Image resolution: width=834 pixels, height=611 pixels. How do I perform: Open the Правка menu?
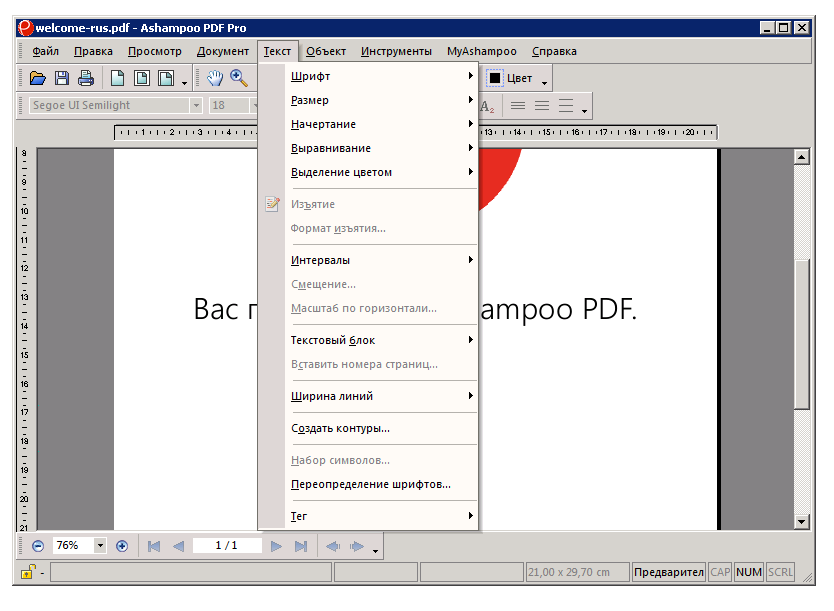[93, 51]
